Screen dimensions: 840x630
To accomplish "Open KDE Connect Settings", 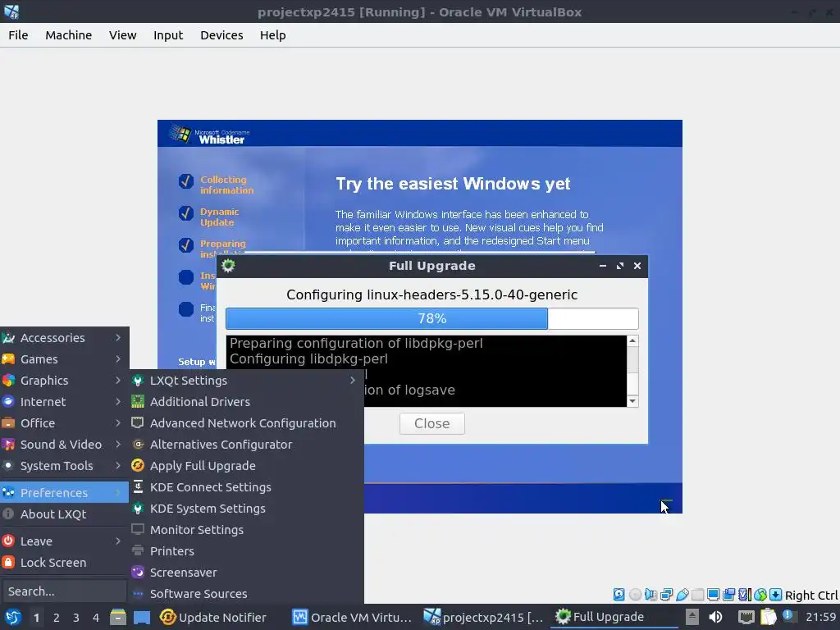I will (x=246, y=487).
